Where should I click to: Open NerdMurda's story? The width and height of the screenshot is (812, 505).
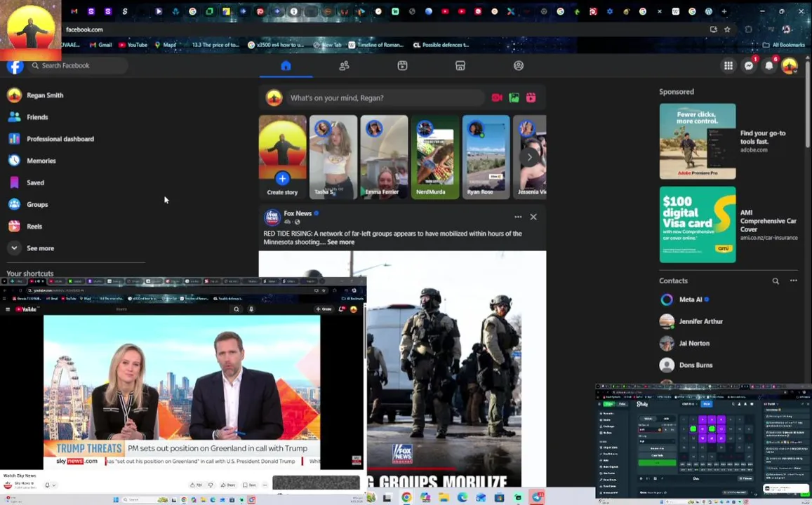435,157
